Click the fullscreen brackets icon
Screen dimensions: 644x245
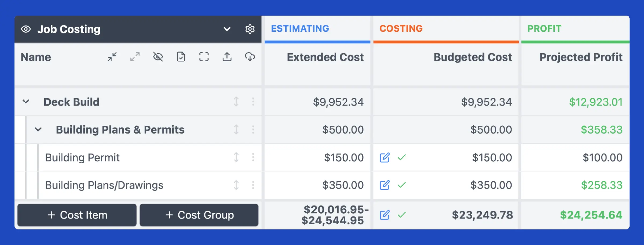point(204,57)
